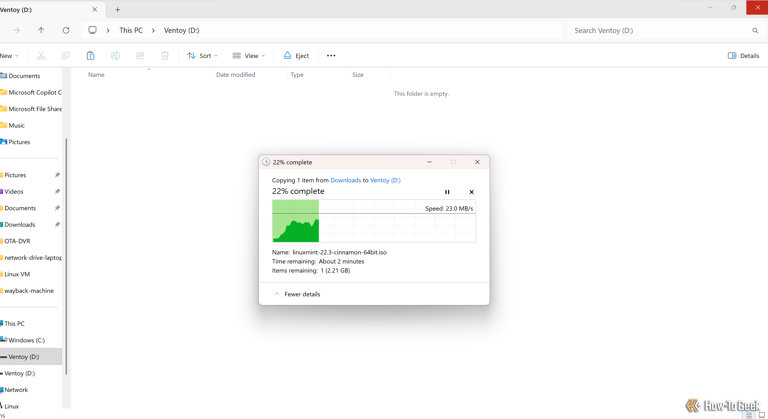Expand chevron after This PC in breadcrumb
Screen dimensions: 768x419
pyautogui.click(x=153, y=30)
